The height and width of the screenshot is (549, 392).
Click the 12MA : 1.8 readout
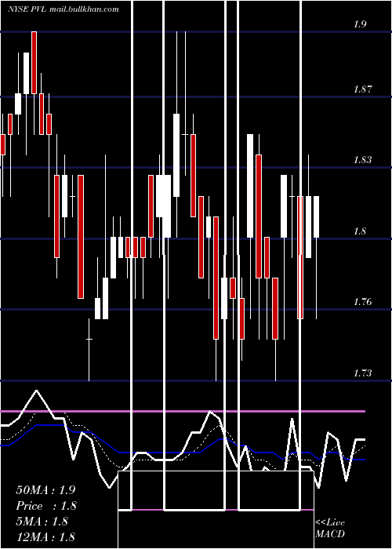[x=45, y=536]
